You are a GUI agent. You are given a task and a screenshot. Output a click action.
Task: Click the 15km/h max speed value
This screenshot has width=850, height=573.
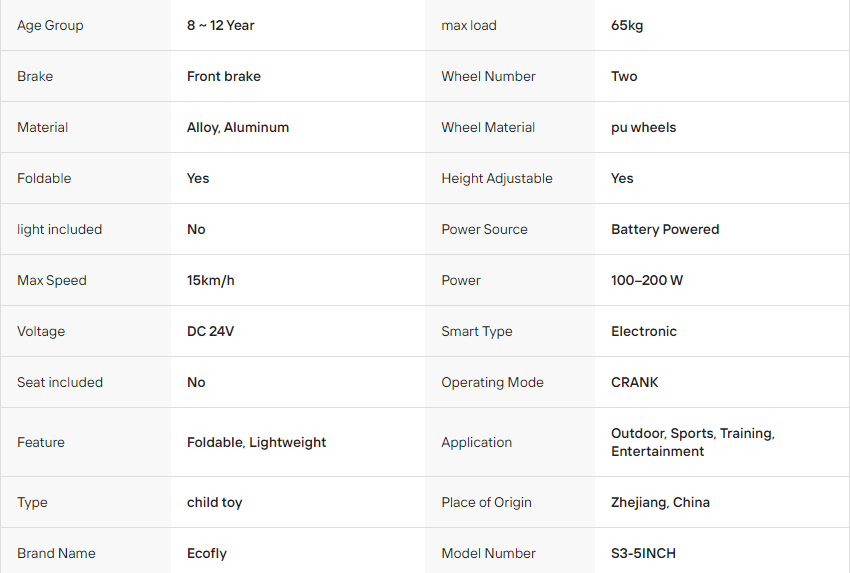pyautogui.click(x=211, y=280)
